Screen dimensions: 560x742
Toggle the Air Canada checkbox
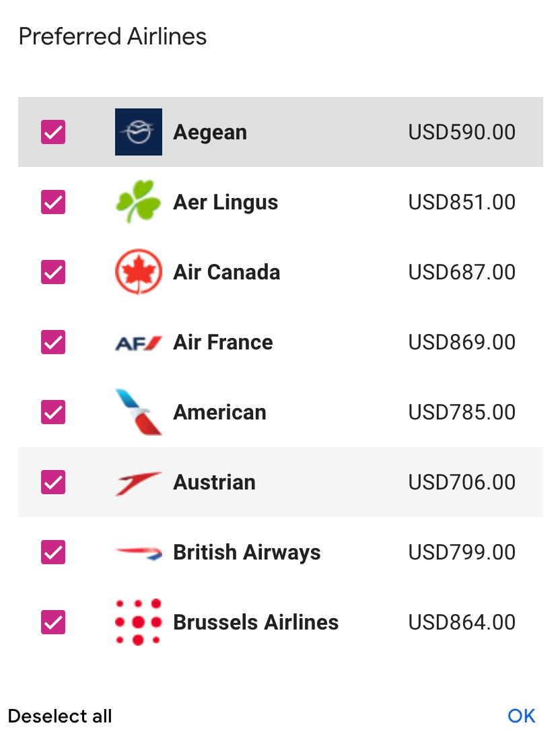click(53, 272)
